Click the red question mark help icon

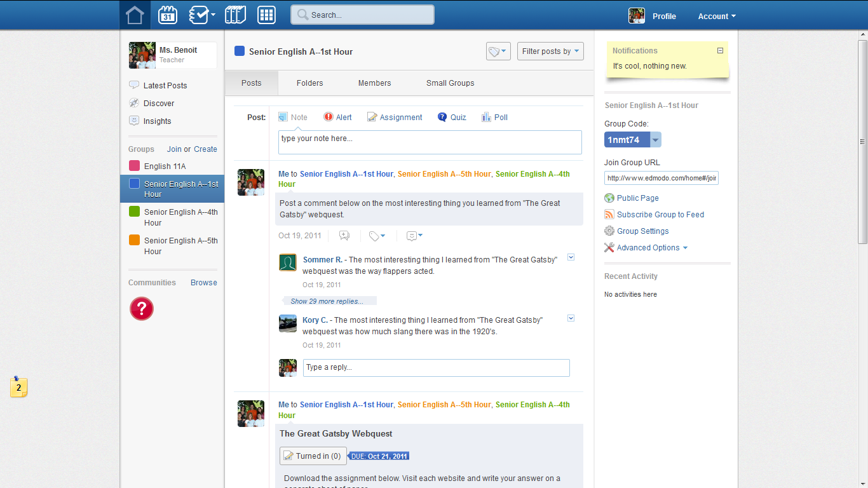[142, 309]
